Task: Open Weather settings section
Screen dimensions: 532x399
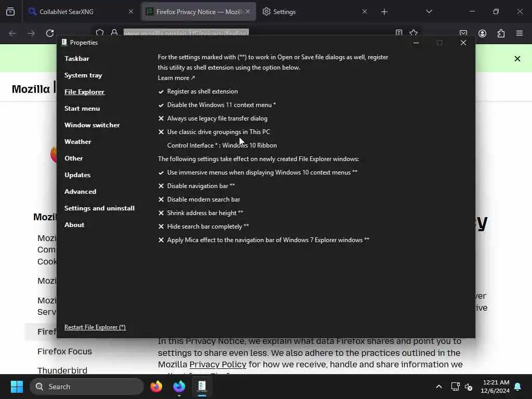Action: [78, 141]
